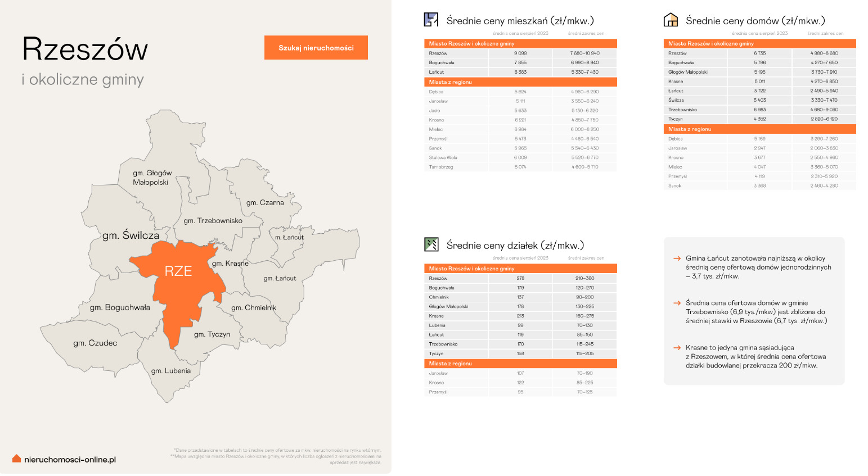Click the land plot icon beside Średnie ceny działek

(x=431, y=244)
